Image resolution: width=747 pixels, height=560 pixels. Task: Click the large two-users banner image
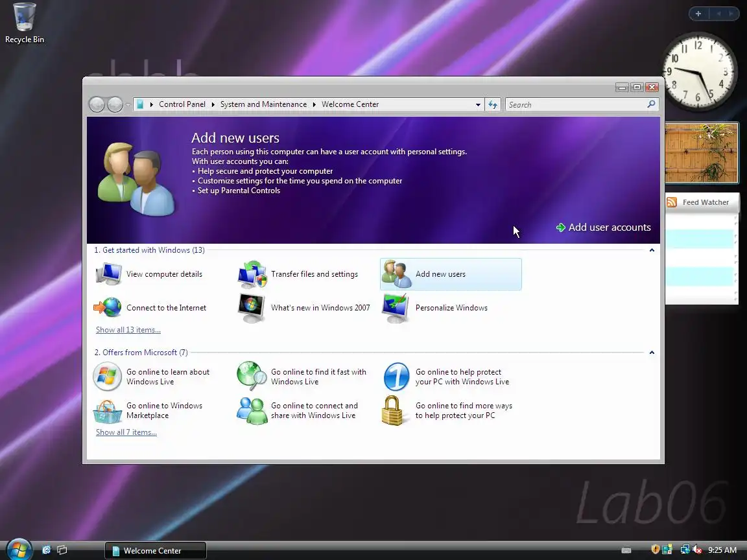coord(136,179)
